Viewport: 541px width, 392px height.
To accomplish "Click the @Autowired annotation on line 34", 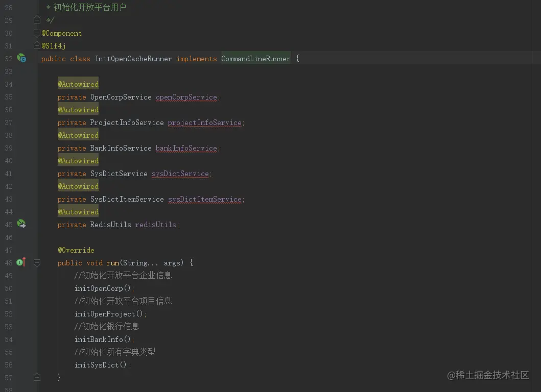I will [x=78, y=84].
